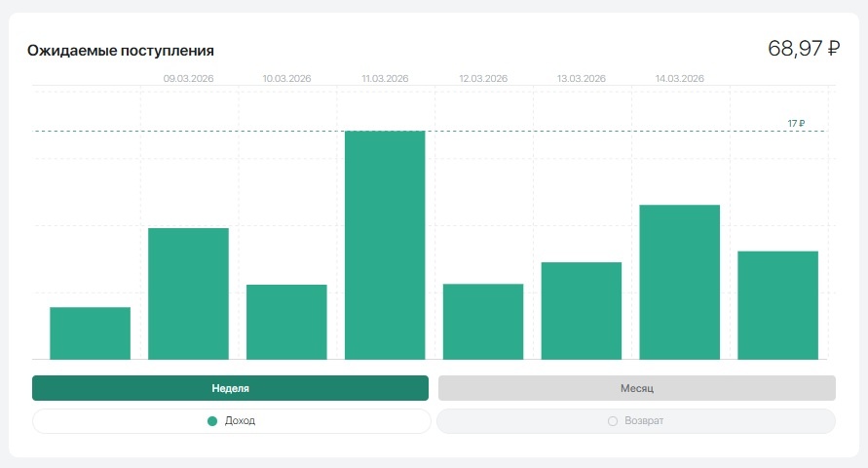Viewport: 868px width, 468px height.
Task: Click the 11.03.2026 date axis label
Action: click(385, 79)
